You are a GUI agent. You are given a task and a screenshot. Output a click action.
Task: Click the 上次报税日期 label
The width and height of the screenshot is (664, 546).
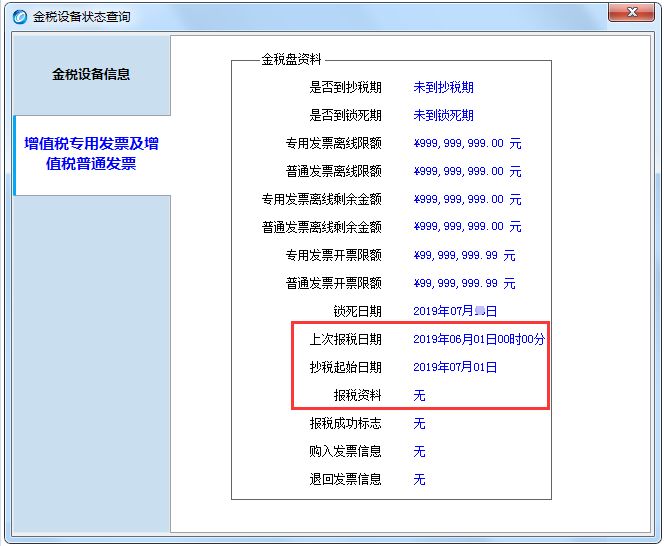346,339
